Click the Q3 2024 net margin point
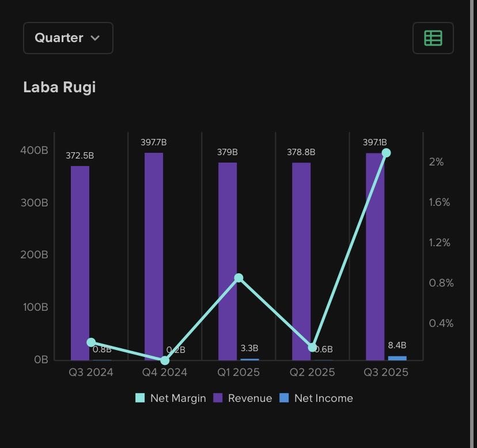 point(91,342)
